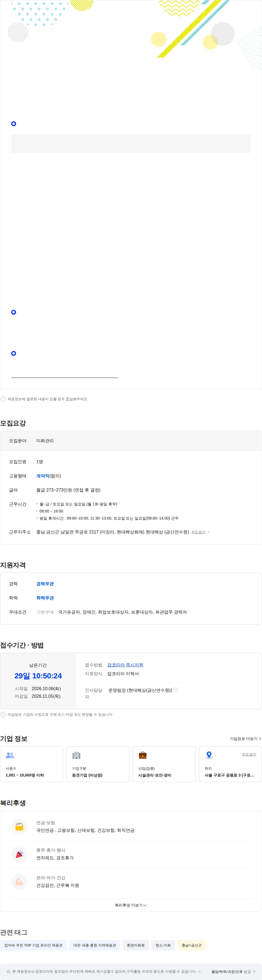Image resolution: width=262 pixels, height=980 pixels.
Task: Click the chevron after 근무지주소 지도보기
Action: point(209,532)
